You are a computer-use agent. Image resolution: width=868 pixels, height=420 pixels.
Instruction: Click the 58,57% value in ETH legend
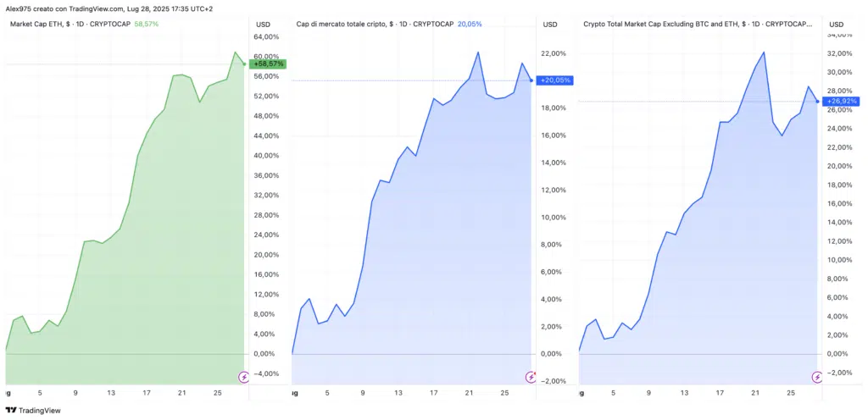pyautogui.click(x=146, y=24)
